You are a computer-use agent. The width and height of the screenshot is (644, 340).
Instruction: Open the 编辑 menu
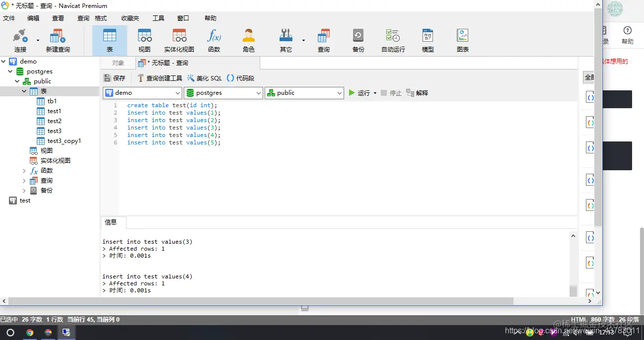pos(33,18)
